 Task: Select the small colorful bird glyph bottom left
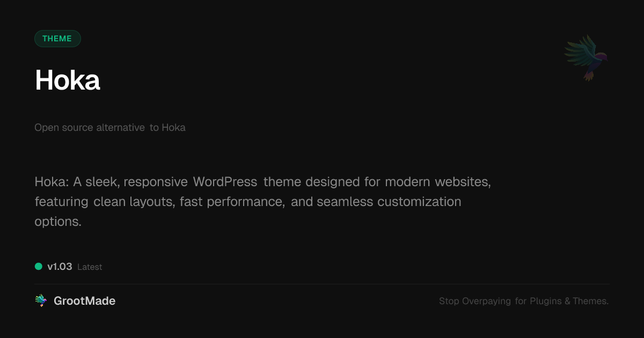(x=40, y=300)
